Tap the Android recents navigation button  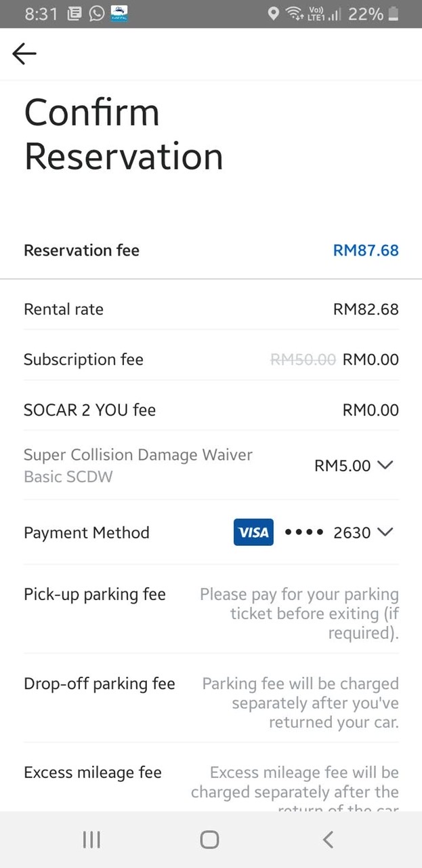coord(91,839)
